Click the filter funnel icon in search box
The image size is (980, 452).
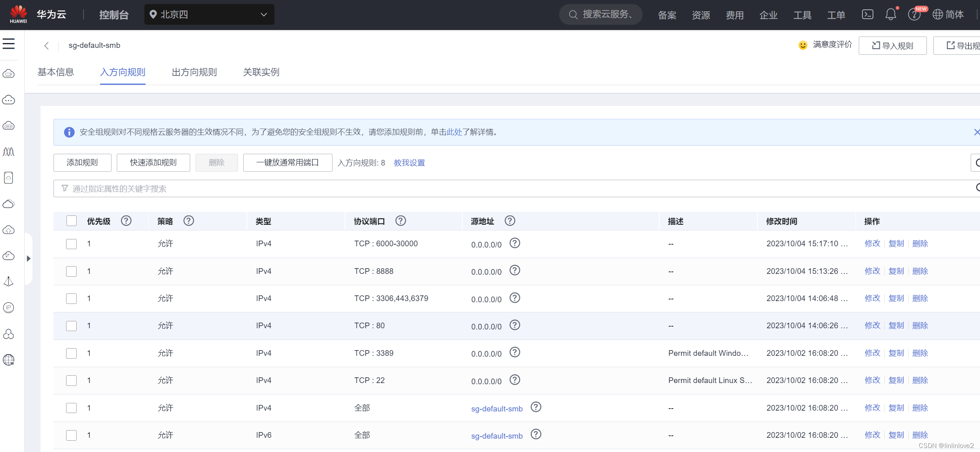tap(64, 188)
